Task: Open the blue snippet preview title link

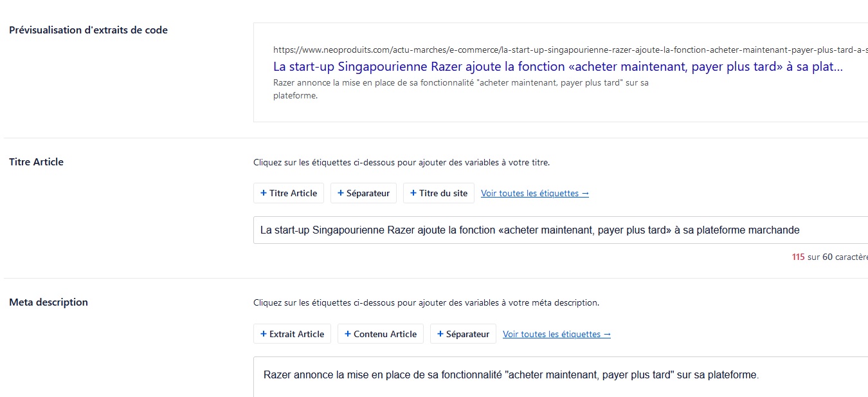Action: [558, 66]
